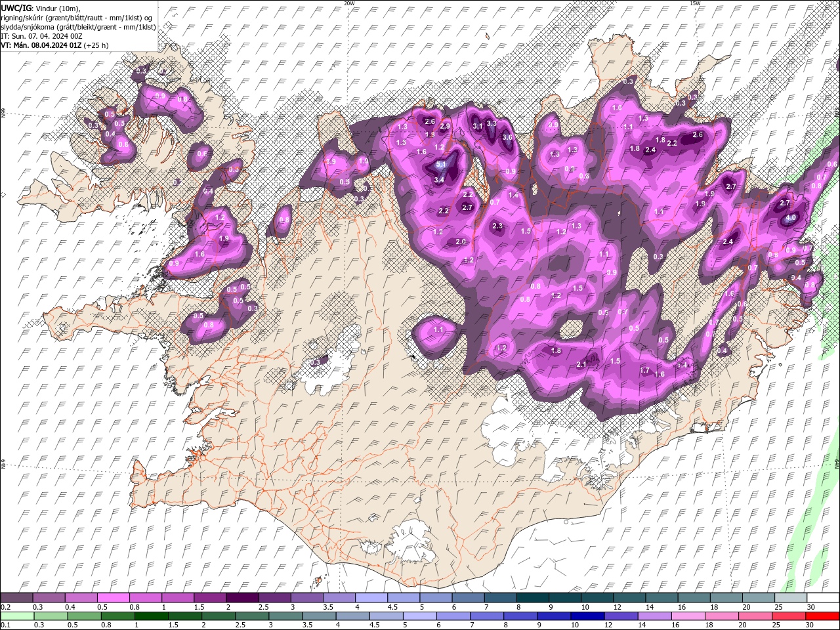This screenshot has height=630, width=840.
Task: Click the bottom-row green swatch labeled 0.5
Action: tap(84, 616)
